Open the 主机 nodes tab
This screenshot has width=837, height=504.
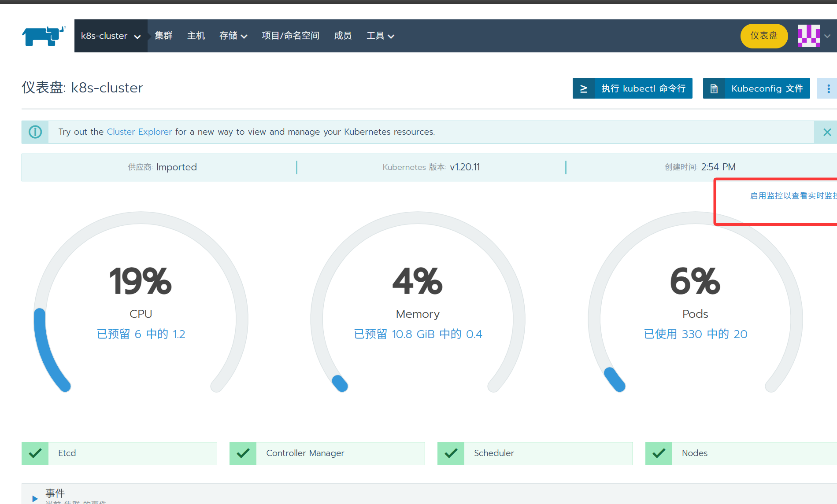click(x=196, y=36)
